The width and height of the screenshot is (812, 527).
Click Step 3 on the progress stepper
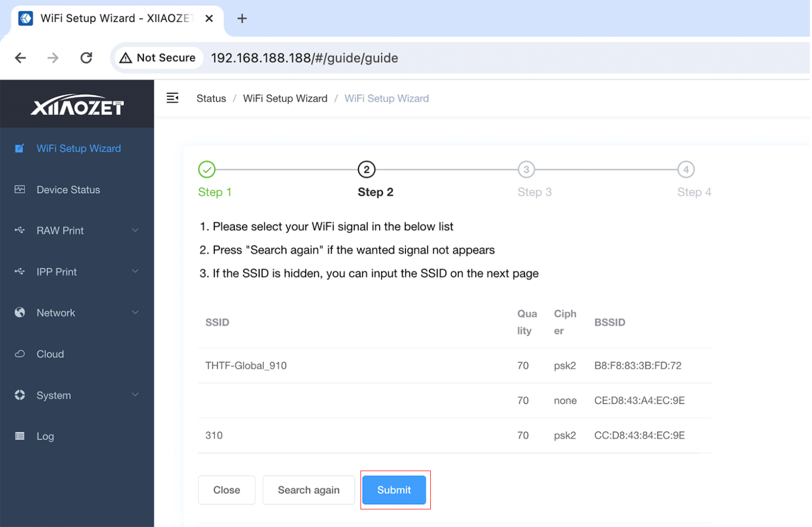click(x=527, y=169)
